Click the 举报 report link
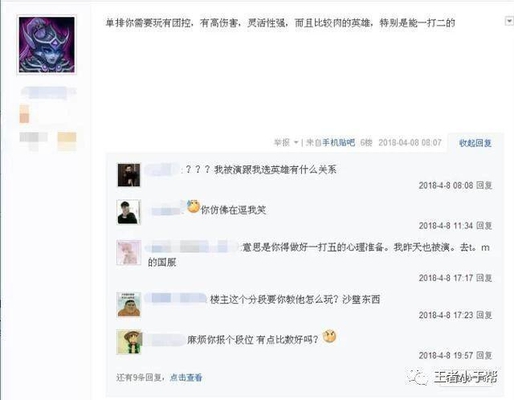 pos(282,143)
